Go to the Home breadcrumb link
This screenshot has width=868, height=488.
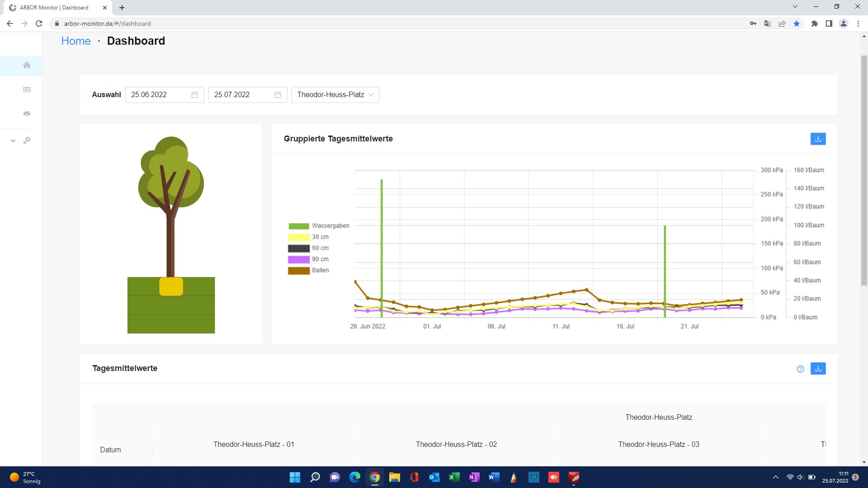pos(76,41)
